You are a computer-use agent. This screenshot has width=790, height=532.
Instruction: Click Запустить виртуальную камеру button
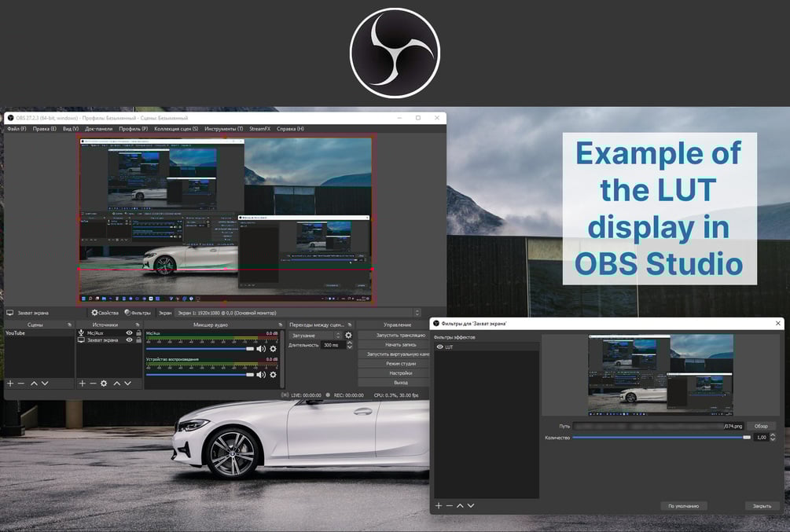[394, 354]
